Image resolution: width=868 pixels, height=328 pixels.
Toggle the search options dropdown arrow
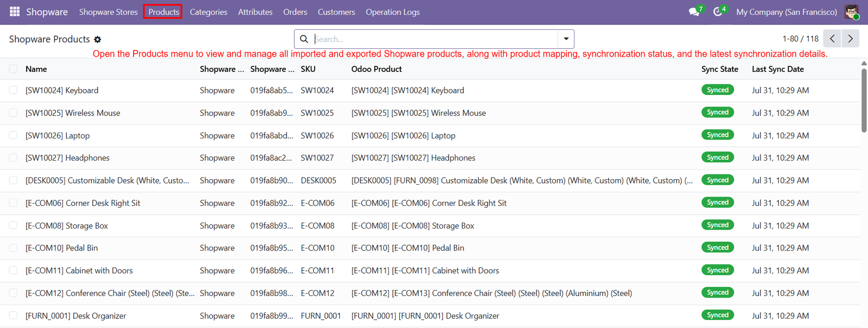point(566,39)
